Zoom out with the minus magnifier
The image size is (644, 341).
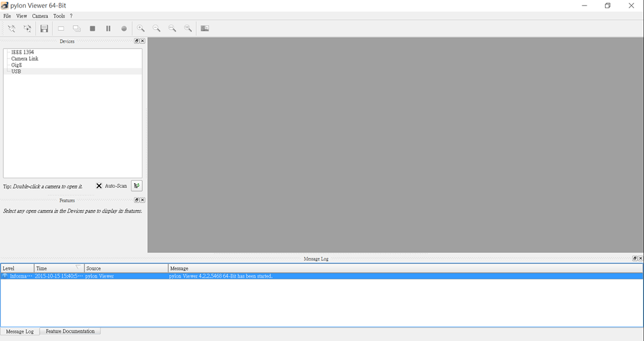coord(157,28)
